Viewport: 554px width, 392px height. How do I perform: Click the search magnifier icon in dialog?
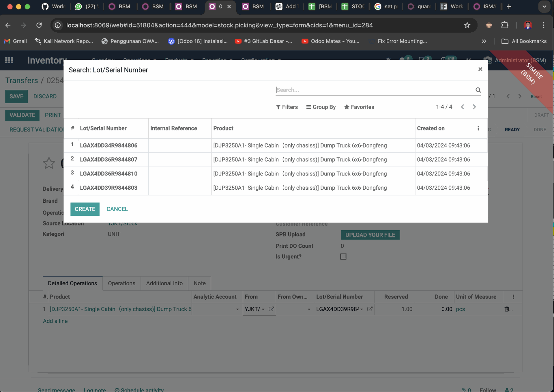click(478, 90)
